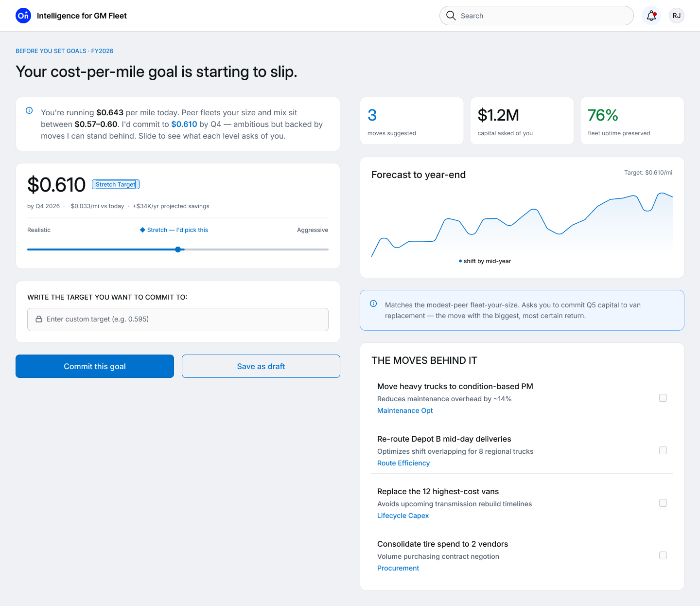Viewport: 700px width, 606px height.
Task: Focus the custom target input field
Action: tap(178, 320)
